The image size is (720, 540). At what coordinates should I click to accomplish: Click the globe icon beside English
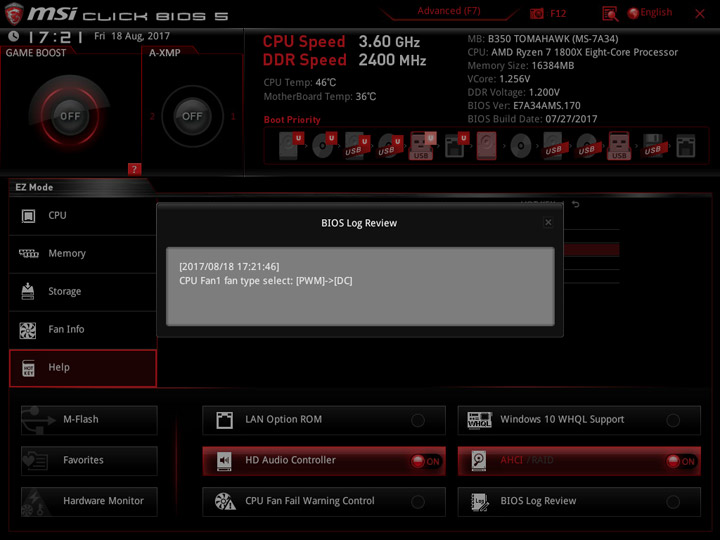pyautogui.click(x=633, y=13)
